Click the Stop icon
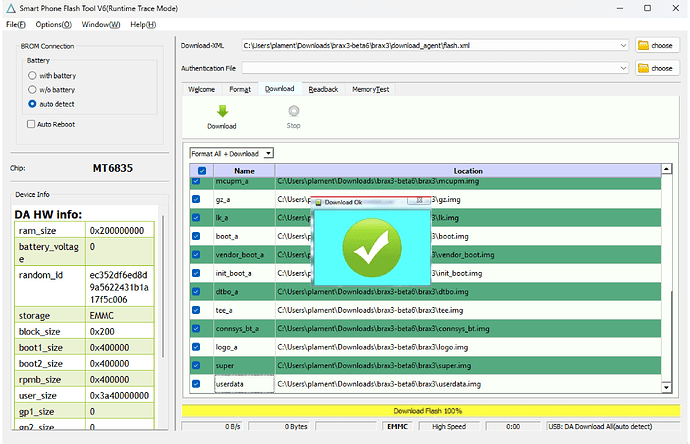The height and width of the screenshot is (444, 690). point(294,111)
